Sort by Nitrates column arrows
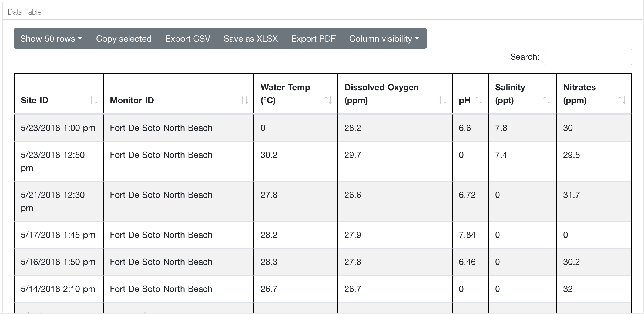644x314 pixels. [x=622, y=100]
